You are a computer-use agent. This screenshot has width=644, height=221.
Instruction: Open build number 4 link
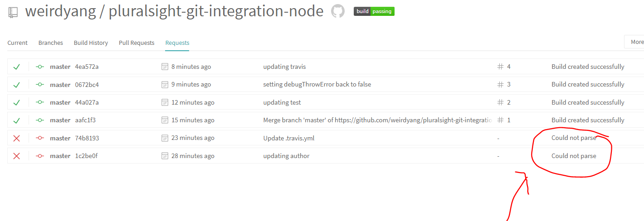pyautogui.click(x=509, y=67)
